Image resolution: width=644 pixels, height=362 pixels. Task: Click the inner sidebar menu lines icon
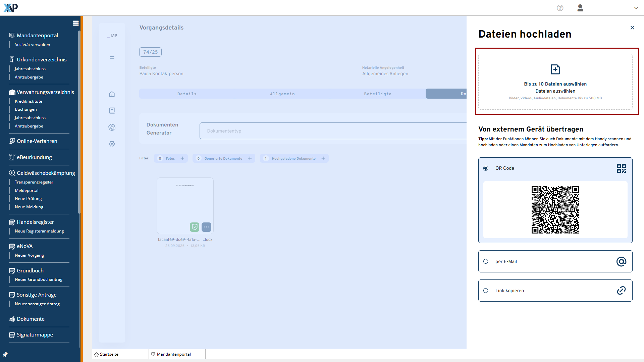pos(112,57)
